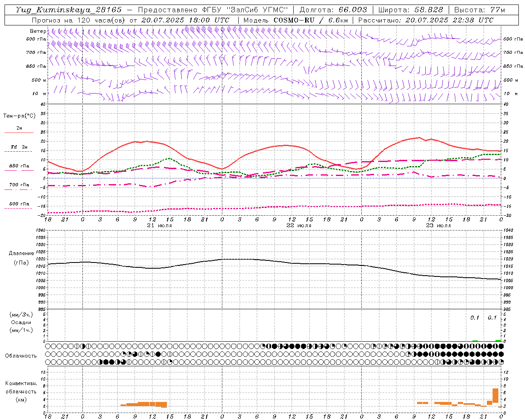This screenshot has width=525, height=420.
Task: Click the 850 гПа temperature legend entry
Action: 19,166
